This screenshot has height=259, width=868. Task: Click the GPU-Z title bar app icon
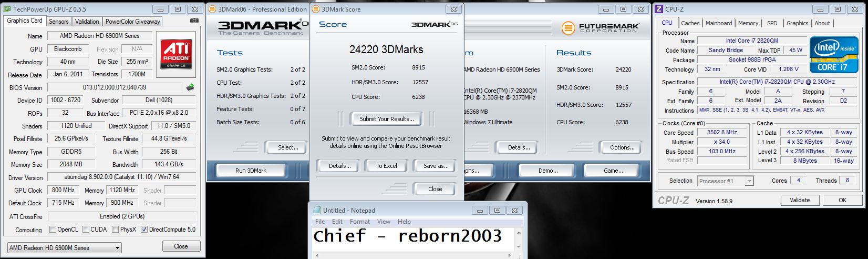[x=7, y=9]
